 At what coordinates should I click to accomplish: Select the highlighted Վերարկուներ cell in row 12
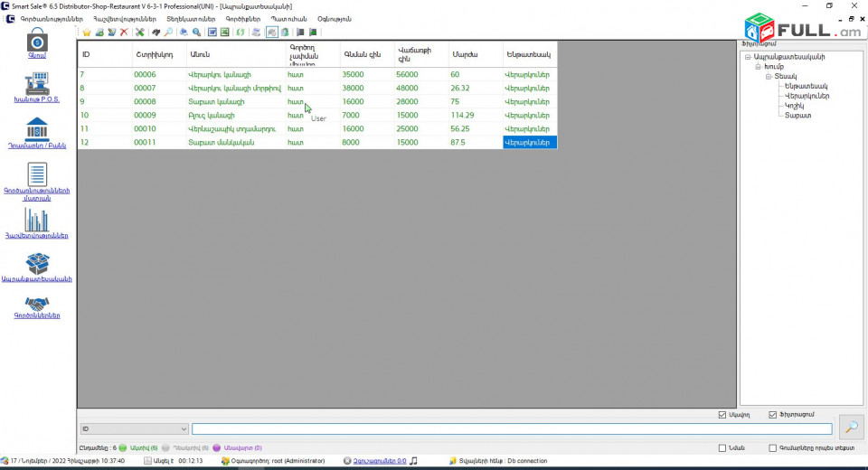[530, 142]
